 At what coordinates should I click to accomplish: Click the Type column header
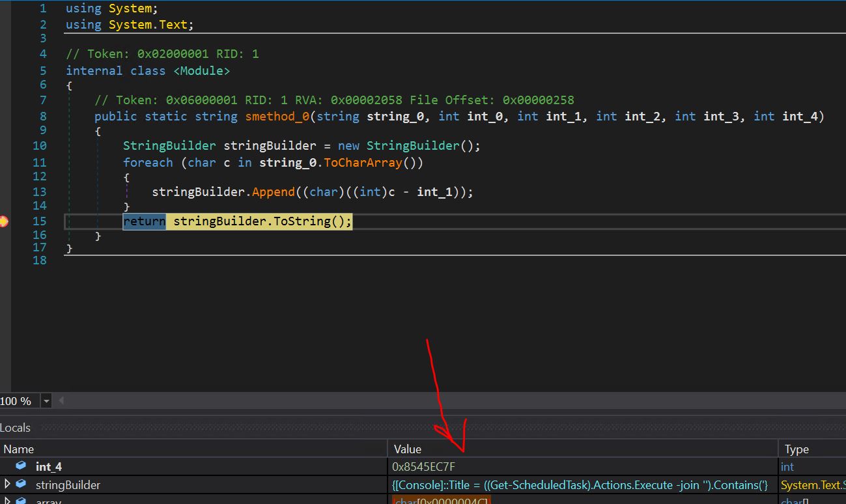(x=796, y=449)
